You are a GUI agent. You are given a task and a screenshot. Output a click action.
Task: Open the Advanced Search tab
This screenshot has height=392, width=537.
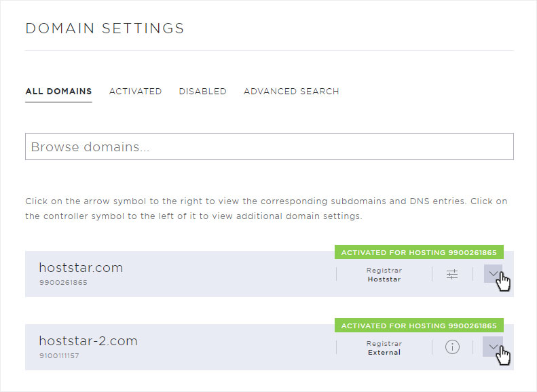(291, 92)
